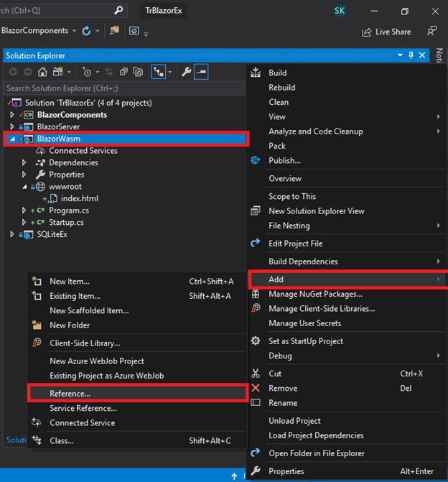Focus the Search Solution Explorer field

coord(124,88)
